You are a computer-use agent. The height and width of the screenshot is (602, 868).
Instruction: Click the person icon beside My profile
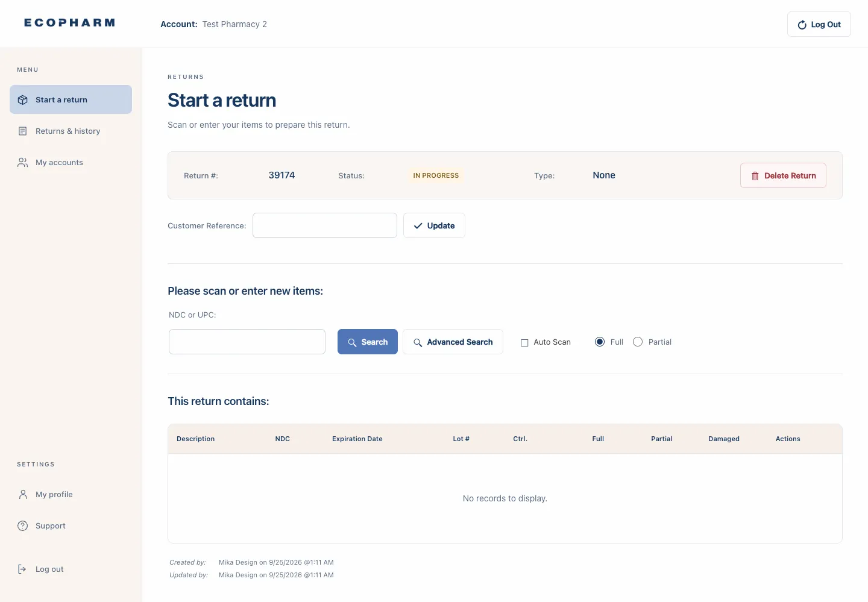click(x=23, y=495)
